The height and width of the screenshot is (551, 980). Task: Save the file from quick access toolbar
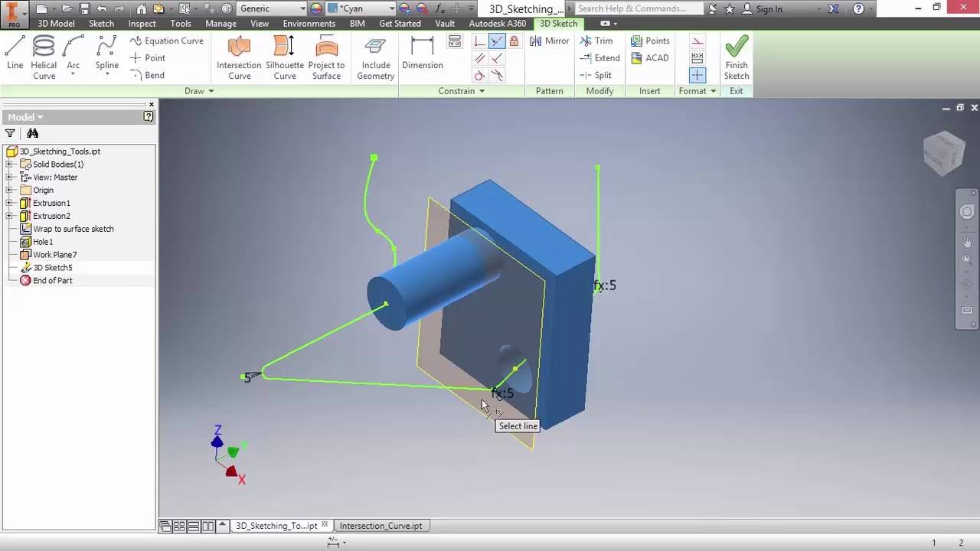pos(84,9)
